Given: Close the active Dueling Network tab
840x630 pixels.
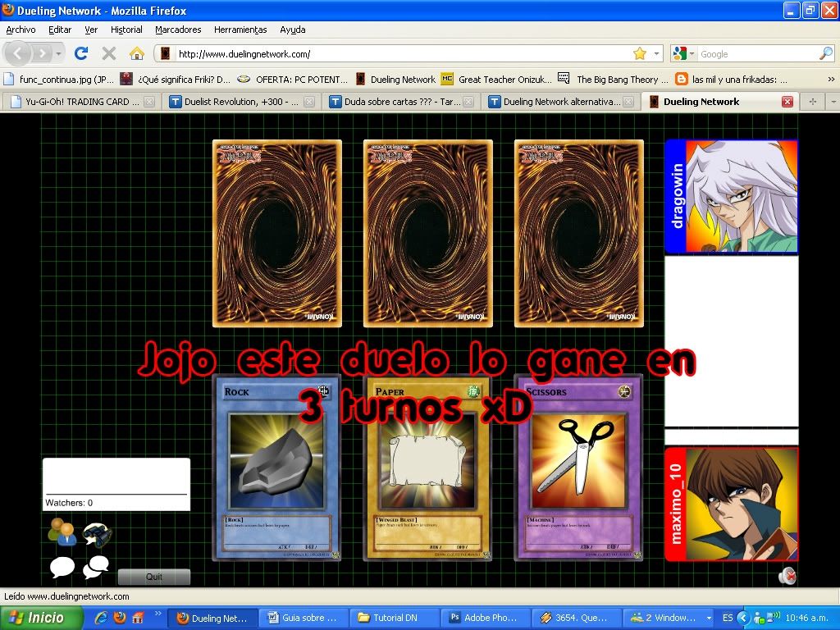Looking at the screenshot, I should pyautogui.click(x=787, y=102).
